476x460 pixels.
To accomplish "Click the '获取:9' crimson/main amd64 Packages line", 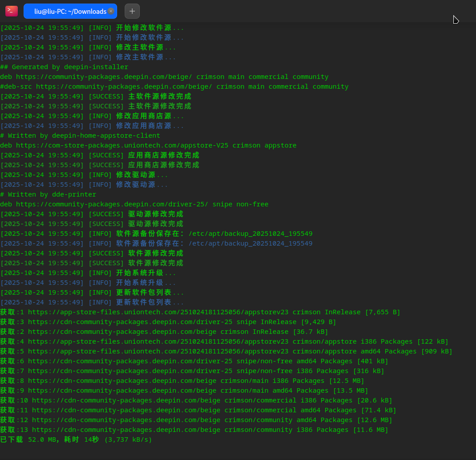I will (x=184, y=390).
